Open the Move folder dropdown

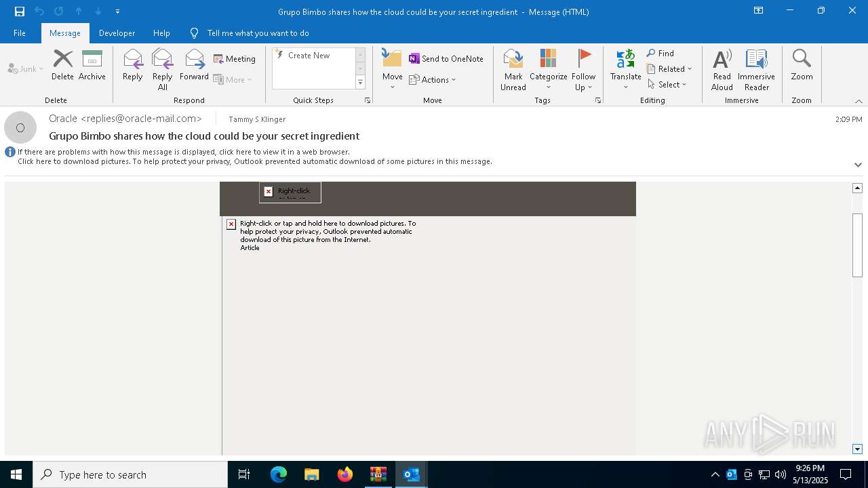click(x=392, y=70)
